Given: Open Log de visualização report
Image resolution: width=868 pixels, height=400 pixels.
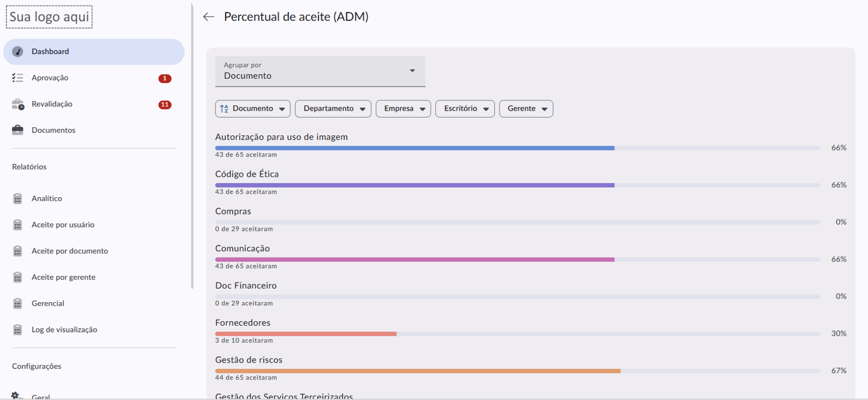Looking at the screenshot, I should click(x=94, y=329).
